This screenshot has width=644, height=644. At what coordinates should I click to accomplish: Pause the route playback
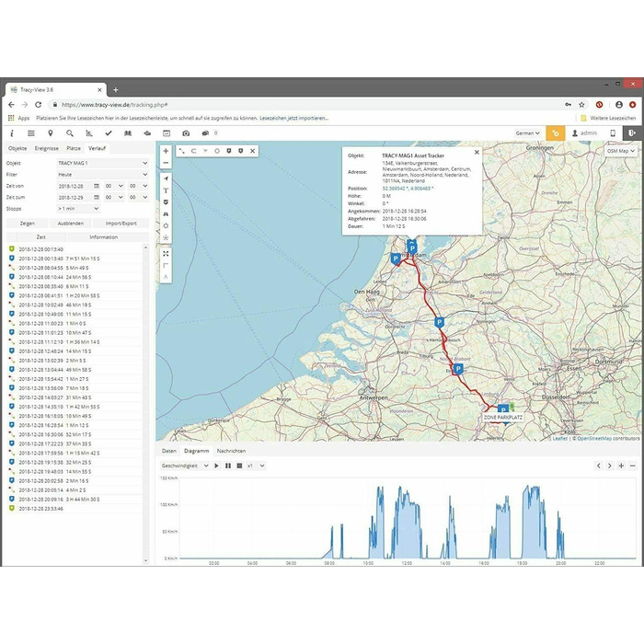[228, 466]
